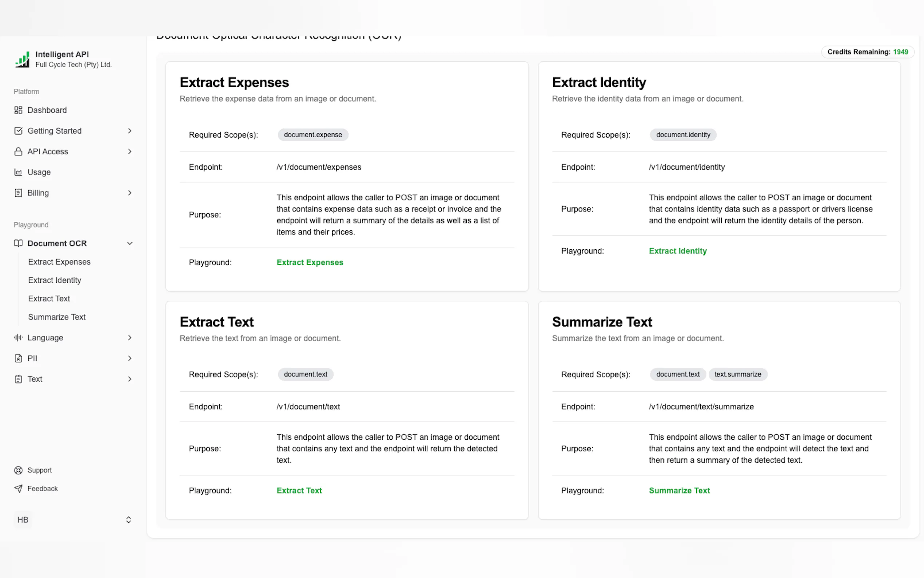Viewport: 924px width, 578px height.
Task: Open Summarize Text sidebar item
Action: [x=56, y=317]
